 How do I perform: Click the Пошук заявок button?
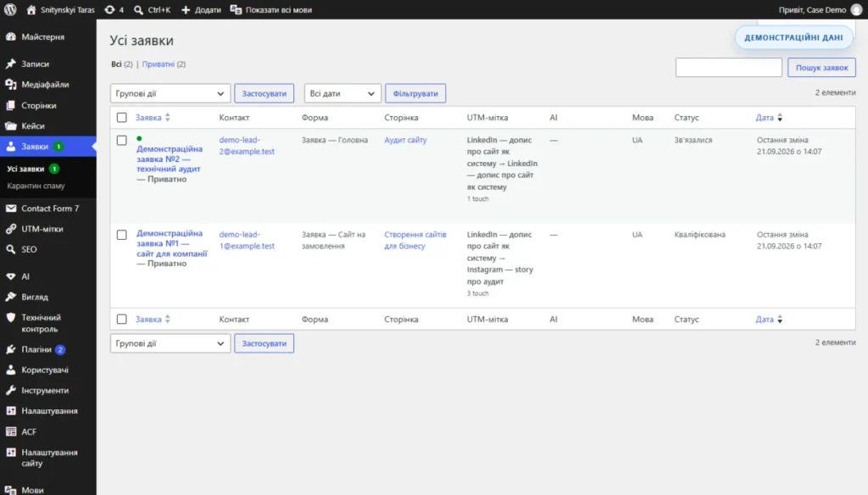821,68
